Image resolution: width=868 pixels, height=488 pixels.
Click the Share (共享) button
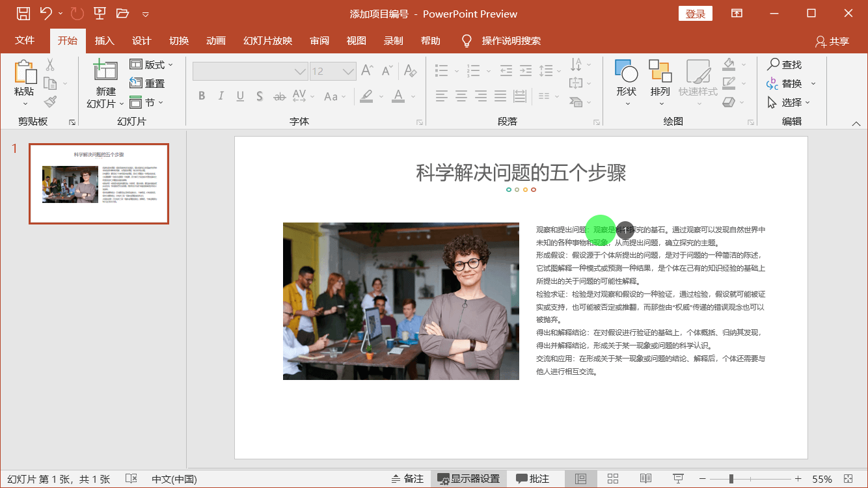click(832, 41)
